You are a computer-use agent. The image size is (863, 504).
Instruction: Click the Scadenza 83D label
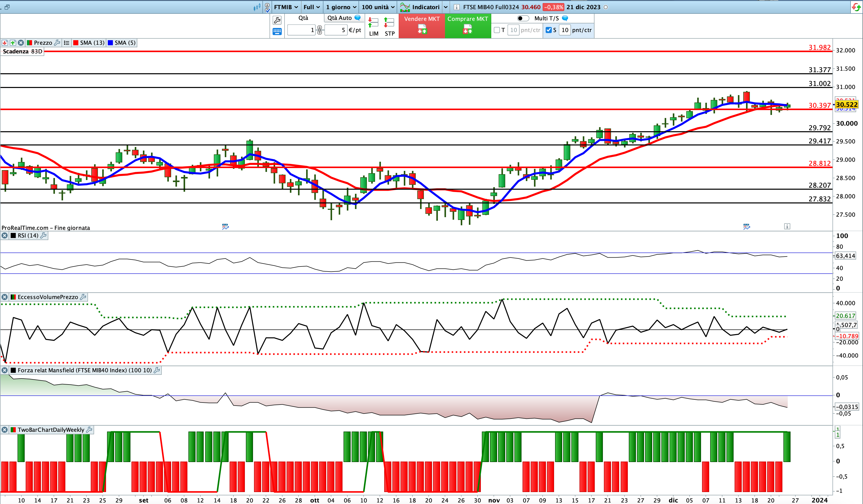pyautogui.click(x=22, y=51)
